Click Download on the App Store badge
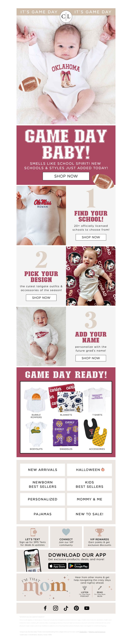 [x=57, y=566]
